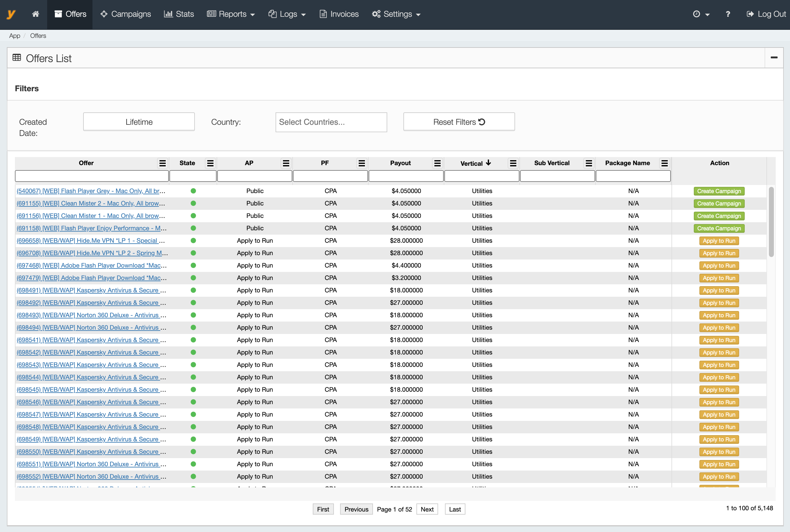Screen dimensions: 790x532
Task: Click the First page button
Action: (323, 509)
